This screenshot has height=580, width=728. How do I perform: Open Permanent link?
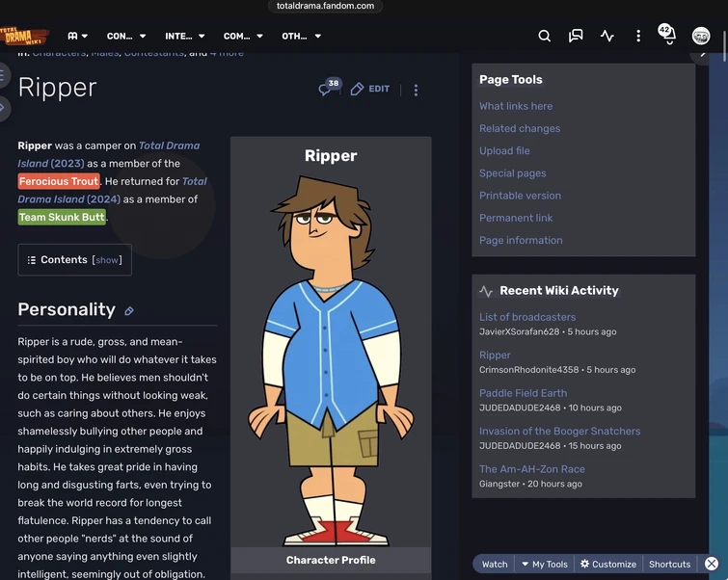(x=516, y=218)
